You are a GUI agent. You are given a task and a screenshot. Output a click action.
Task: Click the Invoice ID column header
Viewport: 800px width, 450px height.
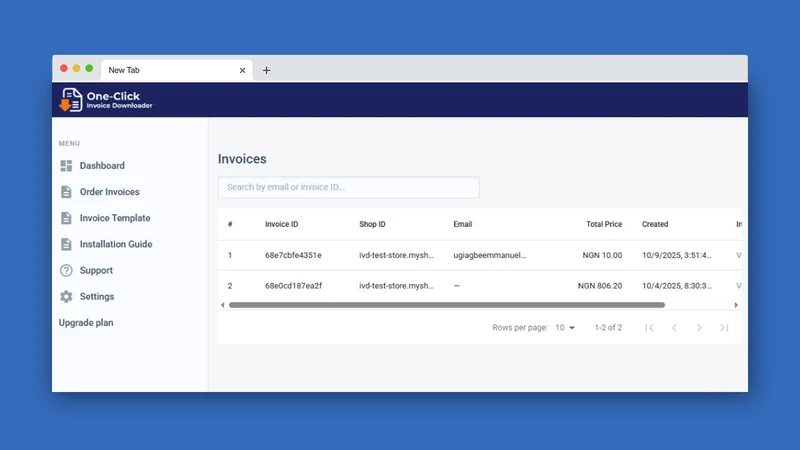point(282,224)
